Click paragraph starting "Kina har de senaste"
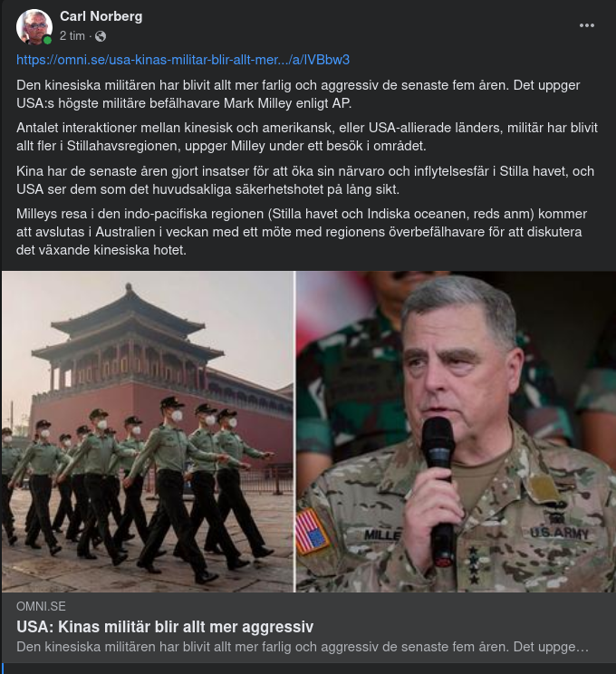Viewport: 616px width, 674px height. (x=305, y=180)
